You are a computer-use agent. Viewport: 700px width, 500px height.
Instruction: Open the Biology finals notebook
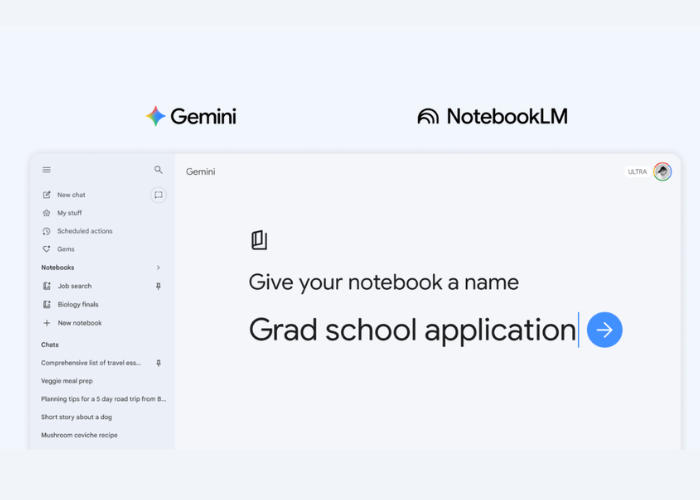pos(78,304)
